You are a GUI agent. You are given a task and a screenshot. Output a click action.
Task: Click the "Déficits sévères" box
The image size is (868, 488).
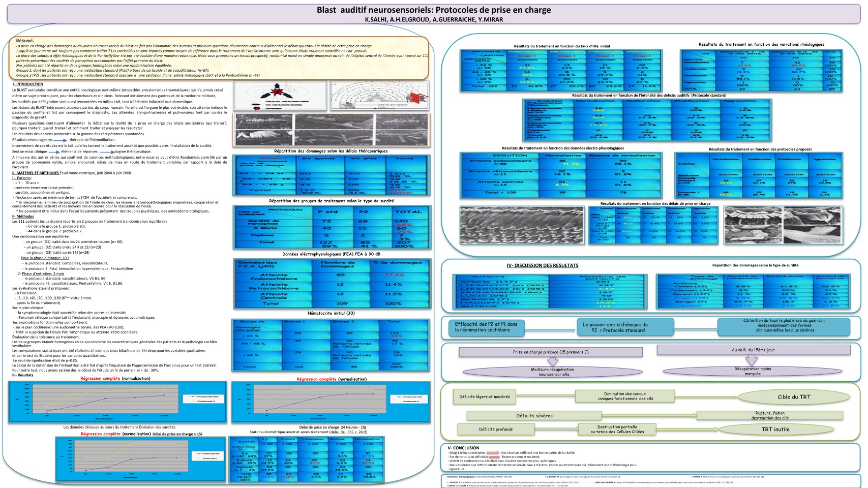pos(534,416)
